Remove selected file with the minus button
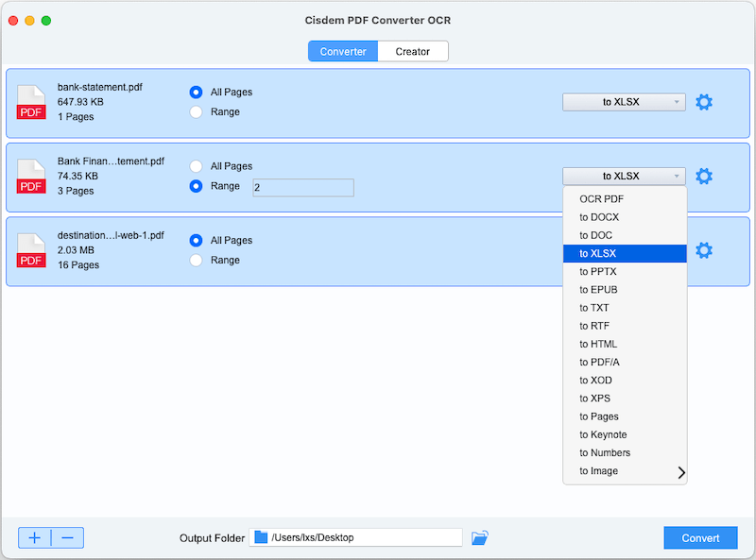Screen dimensions: 756x560 [x=67, y=538]
